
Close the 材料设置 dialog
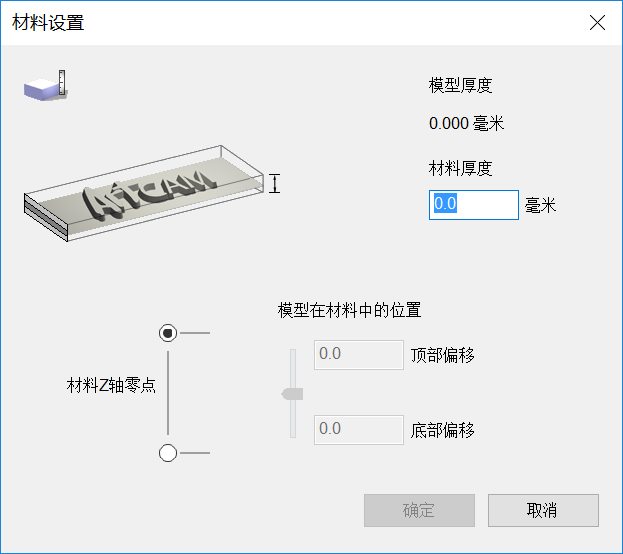(x=597, y=23)
